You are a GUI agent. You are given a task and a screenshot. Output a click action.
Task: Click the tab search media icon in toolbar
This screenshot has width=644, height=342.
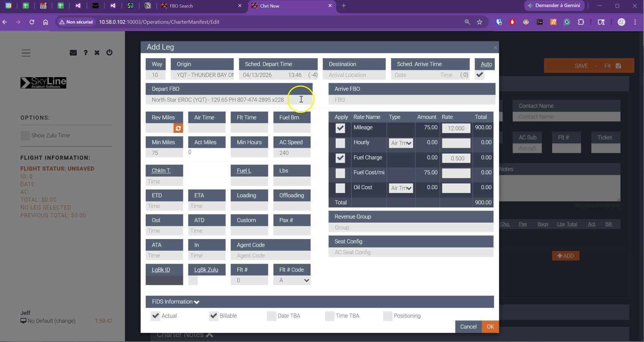pyautogui.click(x=601, y=22)
